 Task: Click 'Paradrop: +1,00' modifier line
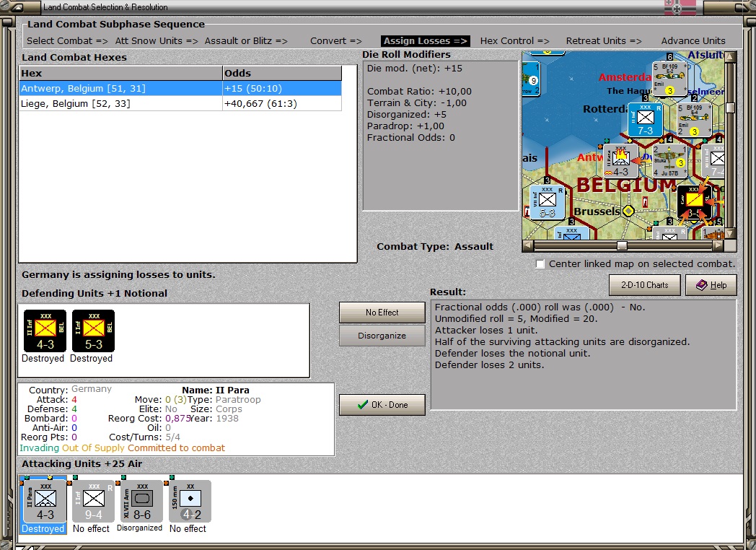(406, 126)
